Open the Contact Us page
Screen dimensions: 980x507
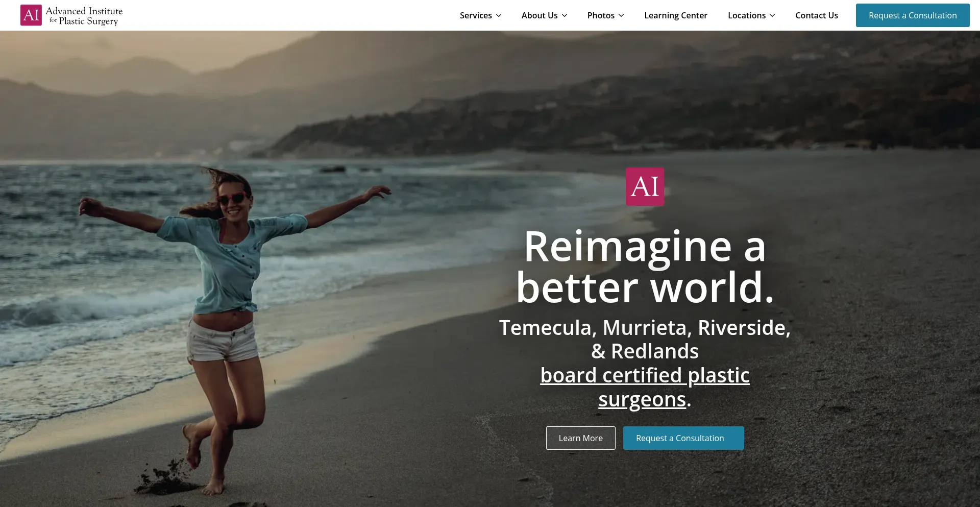point(816,15)
